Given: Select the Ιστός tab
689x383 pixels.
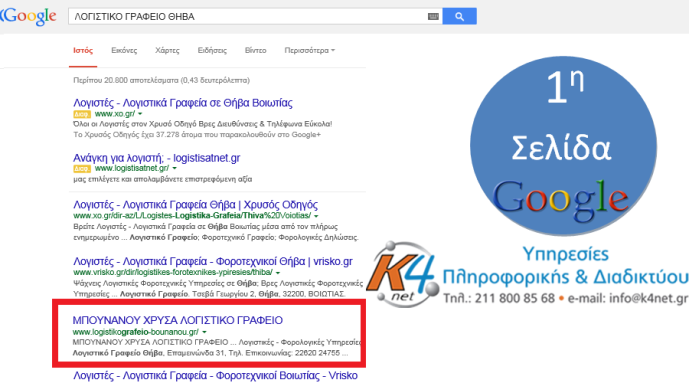Looking at the screenshot, I should coord(83,51).
